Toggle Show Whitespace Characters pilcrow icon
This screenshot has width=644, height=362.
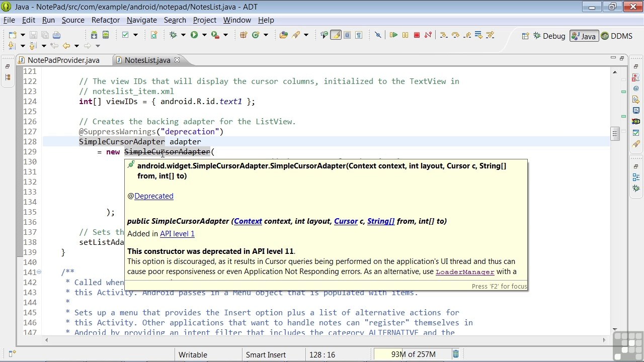[359, 35]
